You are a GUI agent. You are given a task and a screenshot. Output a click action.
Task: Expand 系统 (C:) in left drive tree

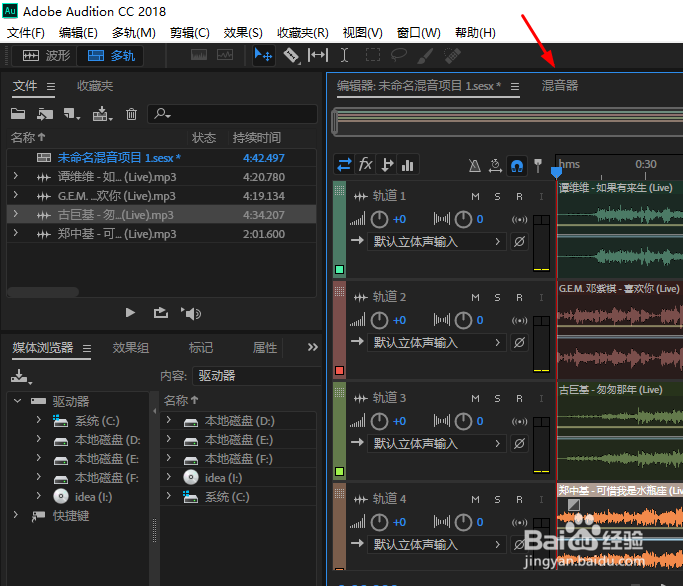coord(38,420)
